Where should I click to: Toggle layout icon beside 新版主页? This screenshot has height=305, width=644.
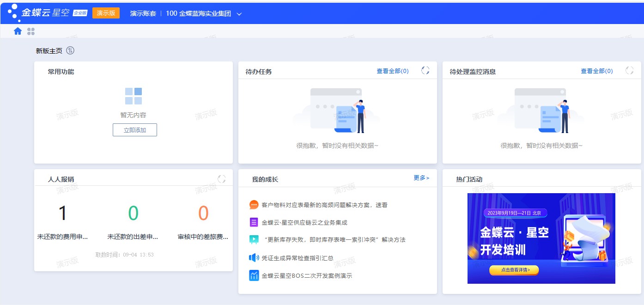point(70,50)
